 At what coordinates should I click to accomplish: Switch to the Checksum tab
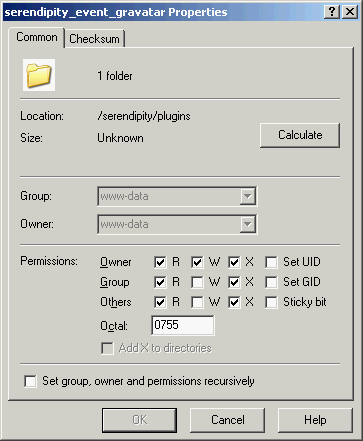coord(94,39)
